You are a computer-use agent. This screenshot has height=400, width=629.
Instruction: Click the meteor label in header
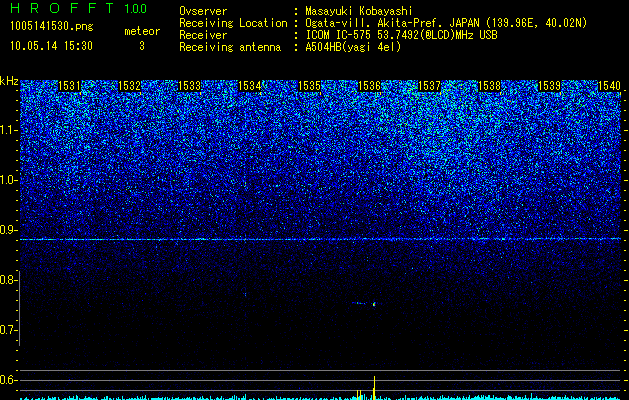click(x=142, y=31)
